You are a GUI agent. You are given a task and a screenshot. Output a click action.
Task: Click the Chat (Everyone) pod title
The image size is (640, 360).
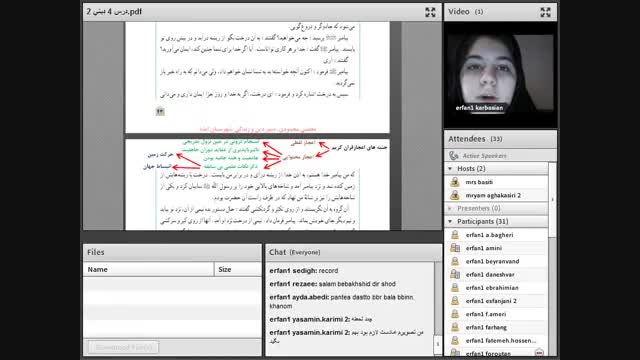click(294, 252)
